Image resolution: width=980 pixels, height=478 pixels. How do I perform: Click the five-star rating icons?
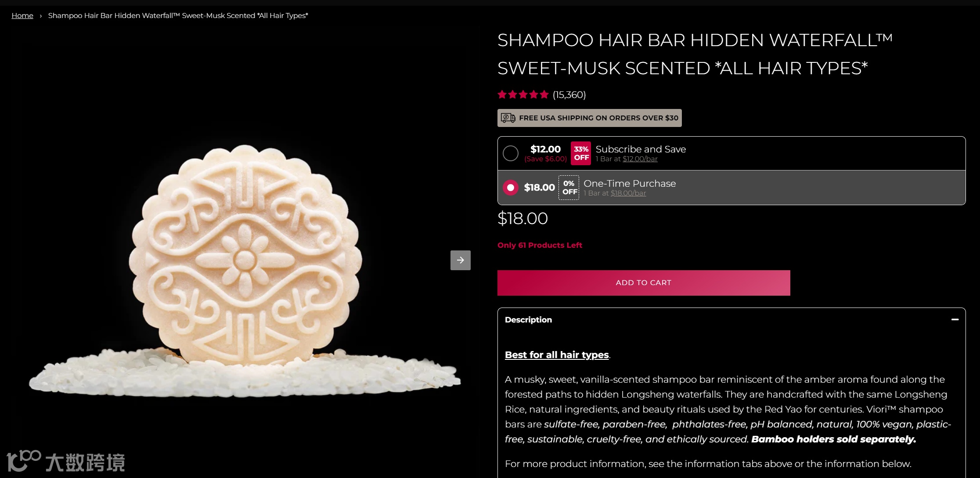tap(523, 94)
